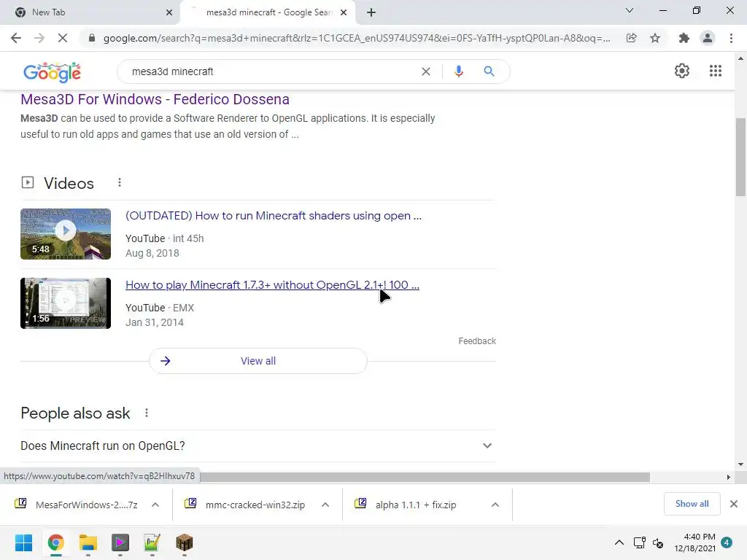The width and height of the screenshot is (747, 560).
Task: Open the Google apps grid
Action: [x=715, y=71]
